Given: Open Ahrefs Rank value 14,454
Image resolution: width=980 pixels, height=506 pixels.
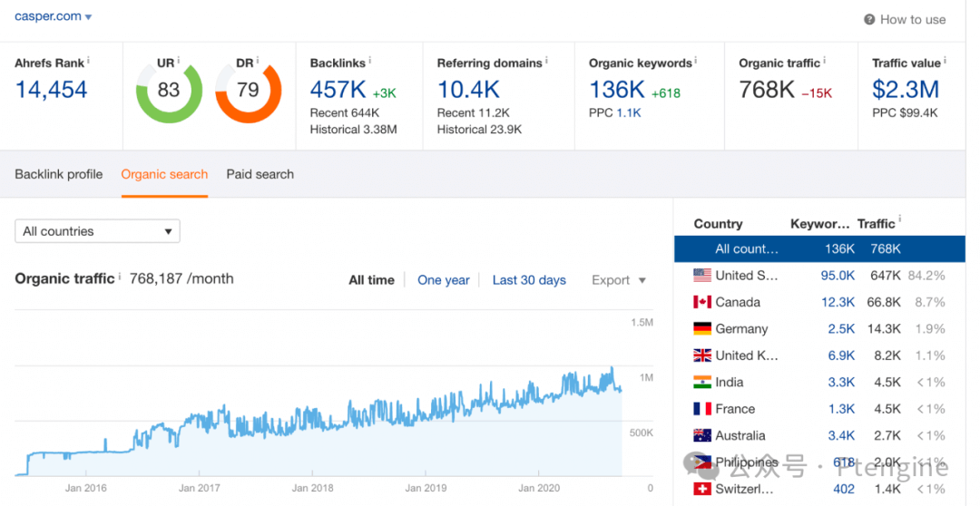Looking at the screenshot, I should tap(51, 90).
